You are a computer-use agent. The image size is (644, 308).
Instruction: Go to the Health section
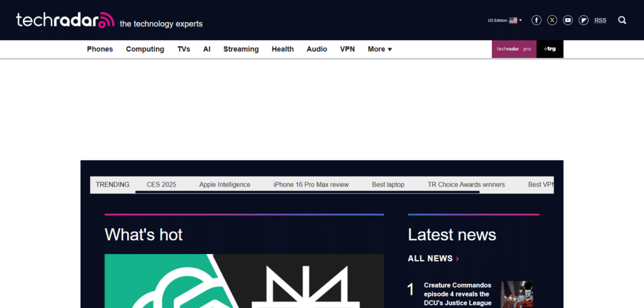(282, 49)
